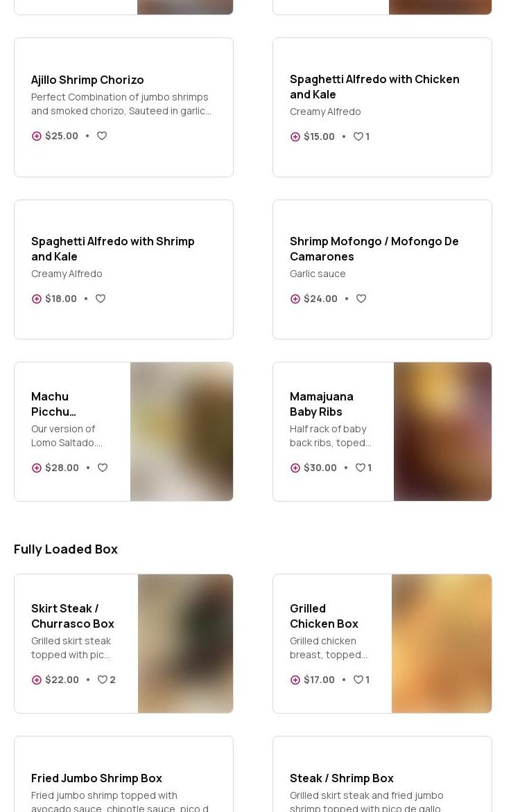This screenshot has width=520, height=812.
Task: Add Mamajuana Baby Ribs to cart
Action: coord(295,468)
